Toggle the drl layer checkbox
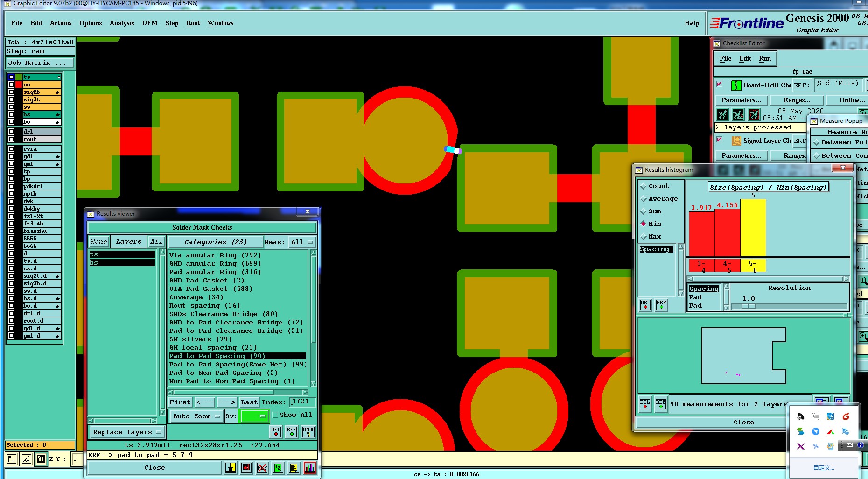Screen dimensions: 868x479 click(11, 132)
